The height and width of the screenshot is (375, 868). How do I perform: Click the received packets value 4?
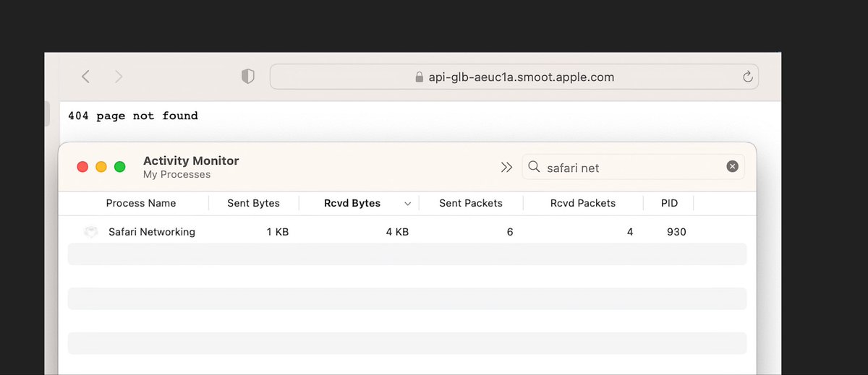click(x=630, y=232)
